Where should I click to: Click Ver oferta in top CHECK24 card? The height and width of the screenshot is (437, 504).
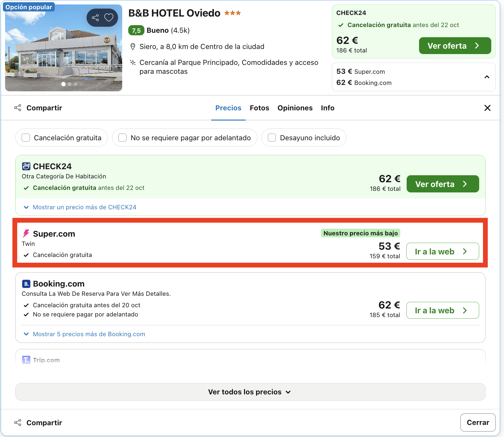point(455,46)
